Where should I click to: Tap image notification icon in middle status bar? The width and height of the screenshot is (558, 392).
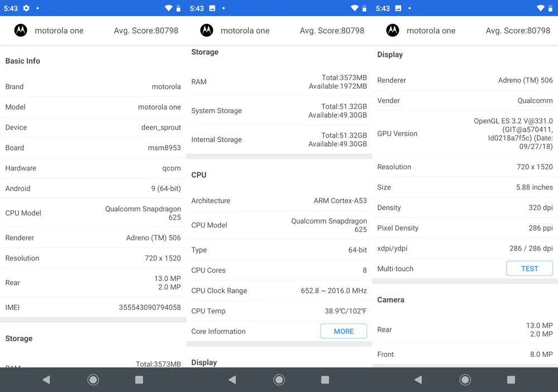tap(212, 8)
